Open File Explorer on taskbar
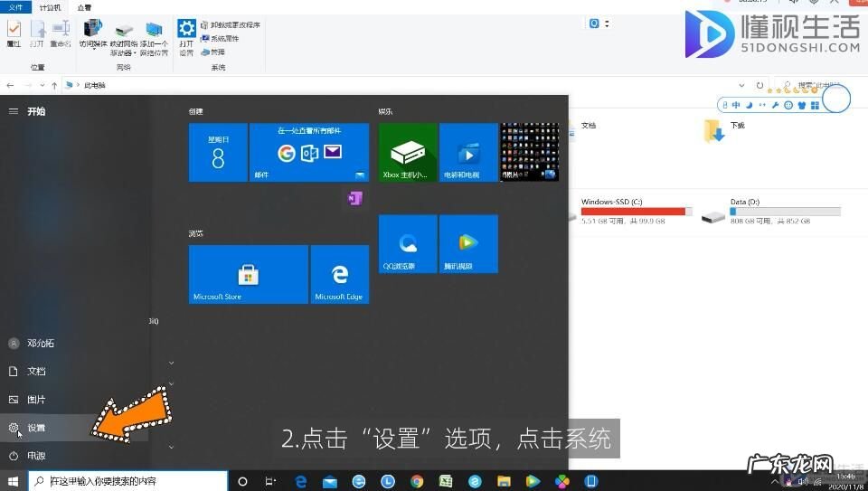Screen dimensions: 868x491 (504, 482)
